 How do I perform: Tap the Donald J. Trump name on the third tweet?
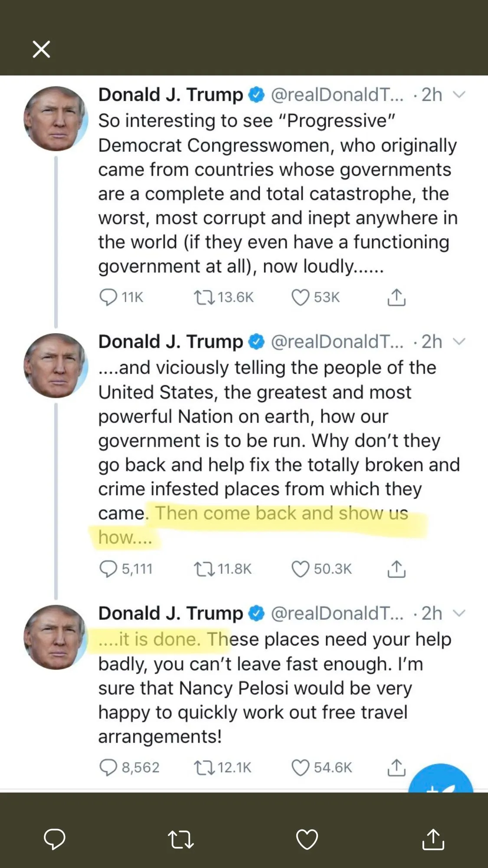(170, 613)
